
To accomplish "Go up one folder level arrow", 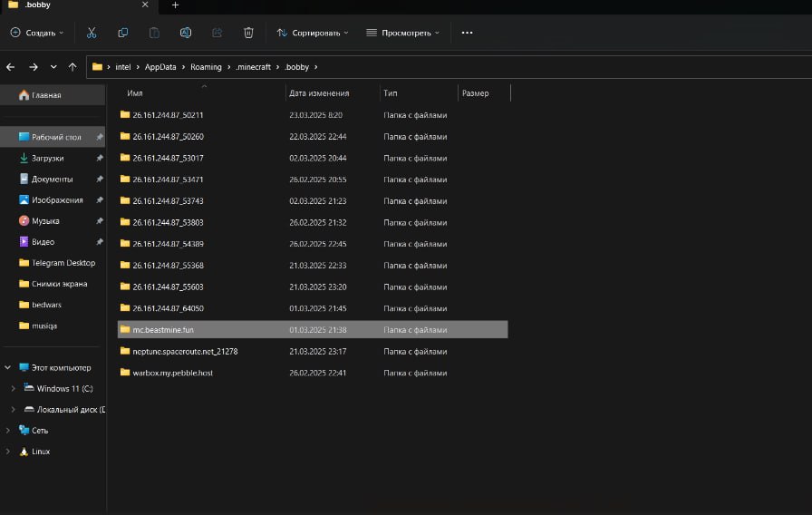I will tap(72, 67).
